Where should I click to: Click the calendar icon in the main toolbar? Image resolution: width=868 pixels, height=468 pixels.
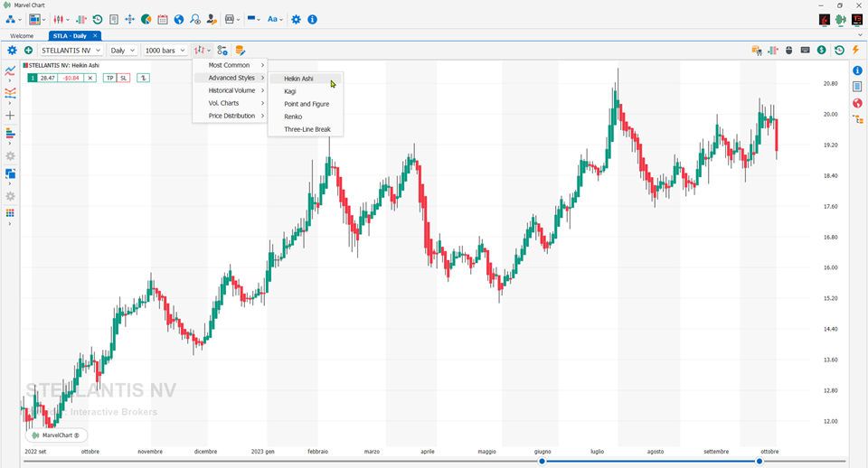click(163, 19)
